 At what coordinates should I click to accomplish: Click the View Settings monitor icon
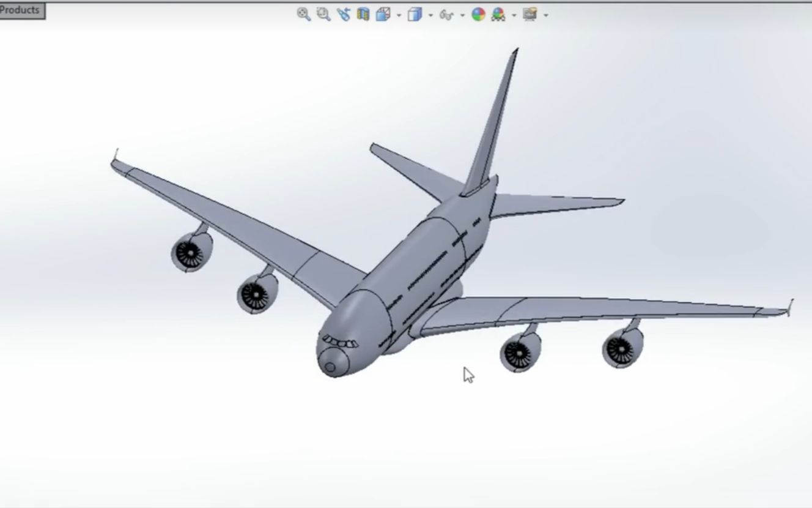coord(530,14)
